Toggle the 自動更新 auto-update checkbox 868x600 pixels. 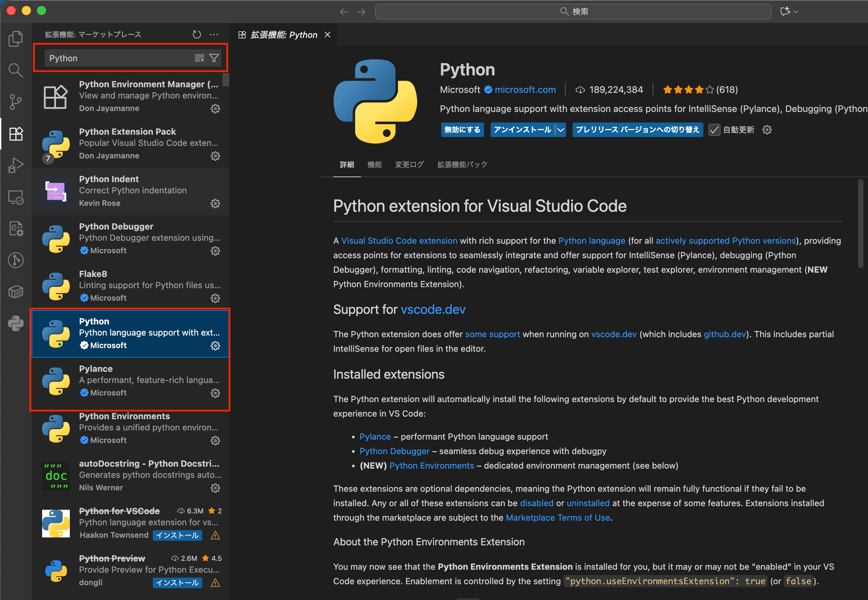click(x=714, y=130)
